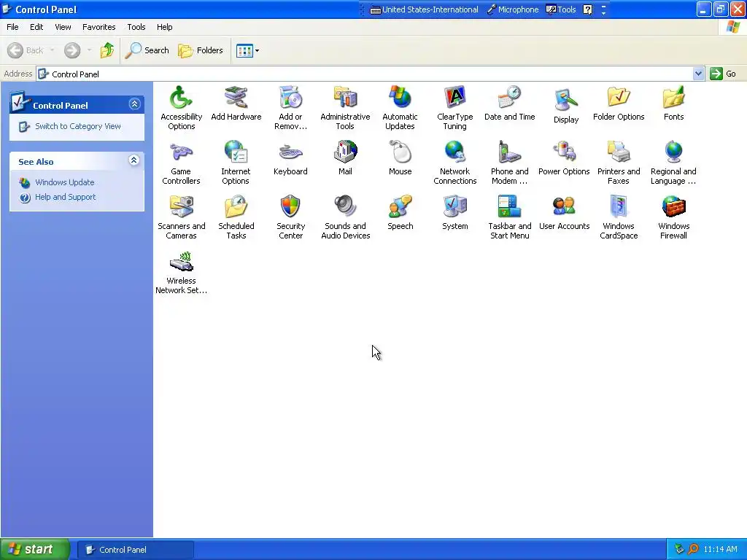Open Administrative Tools icon

coord(345,98)
